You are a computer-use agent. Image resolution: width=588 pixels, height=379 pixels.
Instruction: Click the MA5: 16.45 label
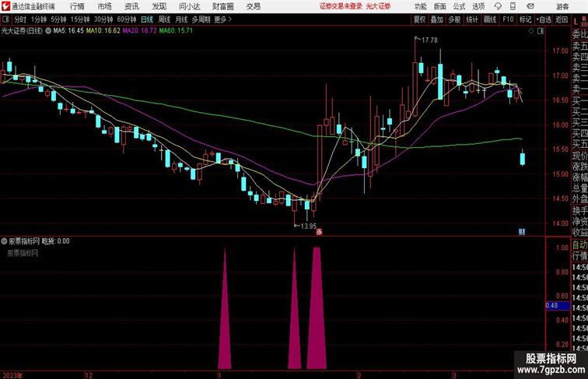[68, 31]
